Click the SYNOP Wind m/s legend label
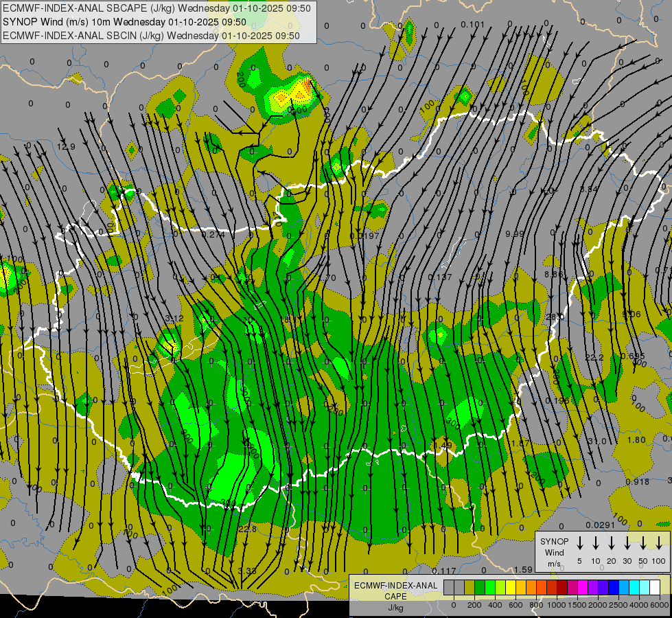Image resolution: width=672 pixels, height=618 pixels. 554,552
